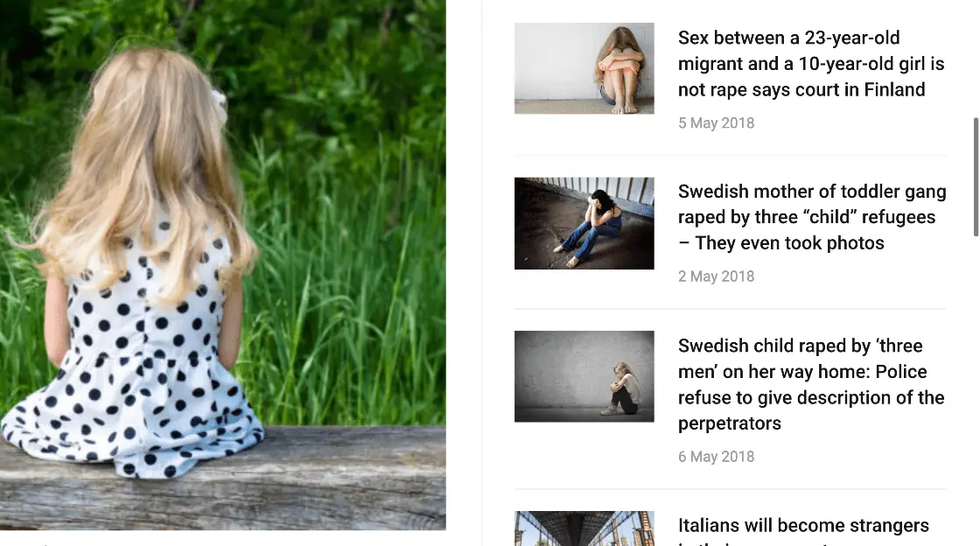
Task: Open headline about police refusing to describe perpetrators
Action: pyautogui.click(x=811, y=384)
